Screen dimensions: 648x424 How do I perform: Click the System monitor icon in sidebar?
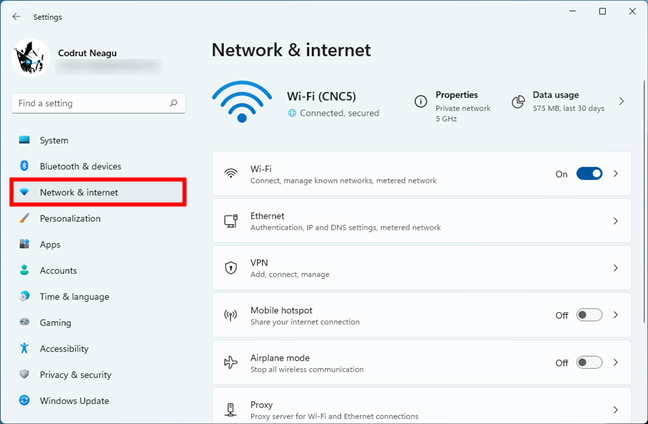tap(24, 140)
